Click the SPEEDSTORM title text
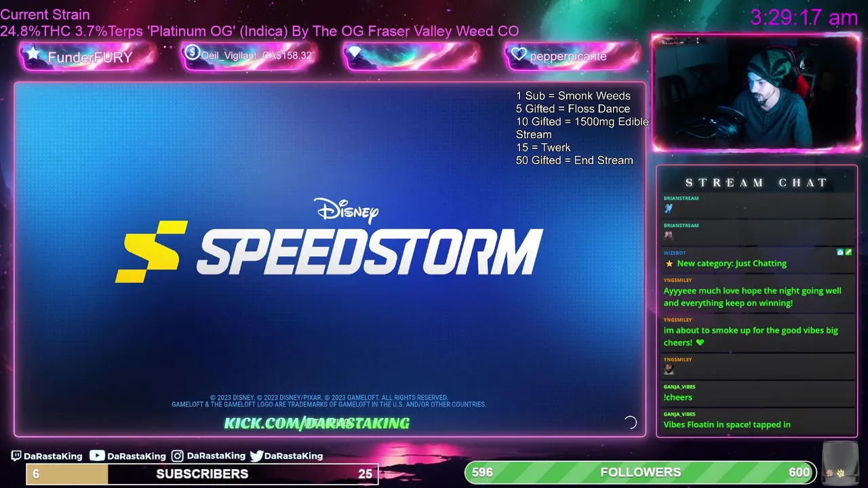This screenshot has height=488, width=868. (x=370, y=251)
